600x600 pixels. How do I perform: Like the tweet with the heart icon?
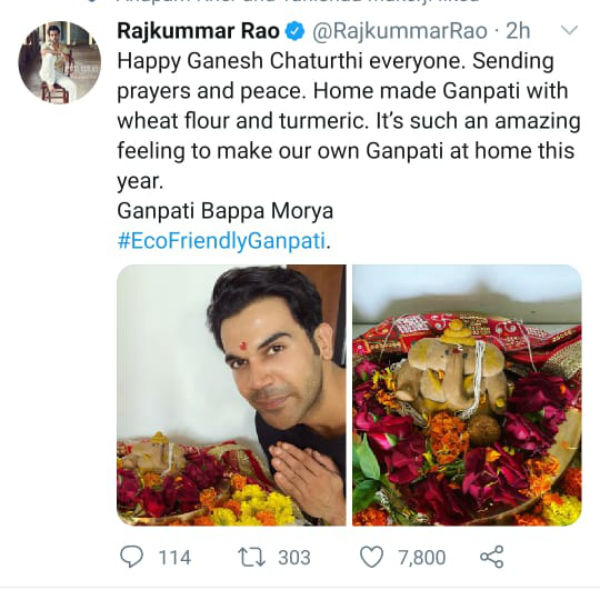pyautogui.click(x=371, y=557)
